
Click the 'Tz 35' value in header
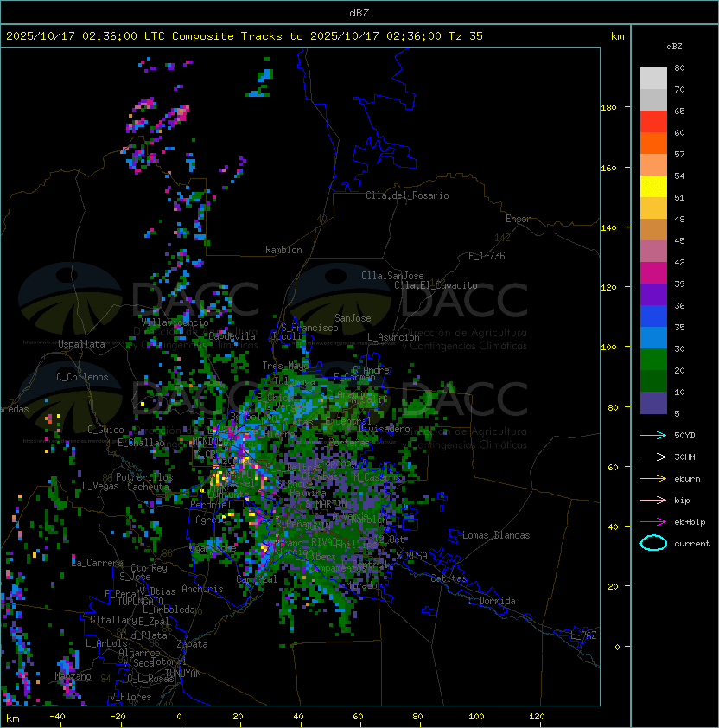pos(466,36)
